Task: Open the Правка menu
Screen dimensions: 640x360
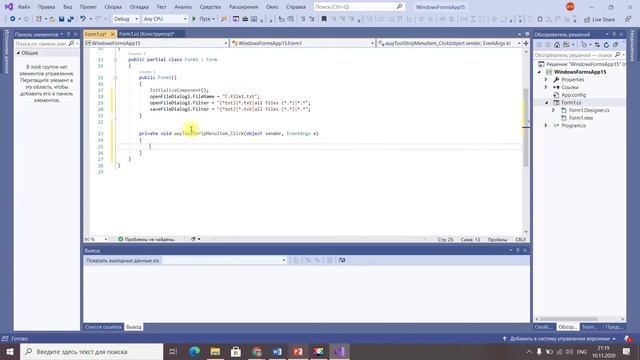Action: click(46, 7)
